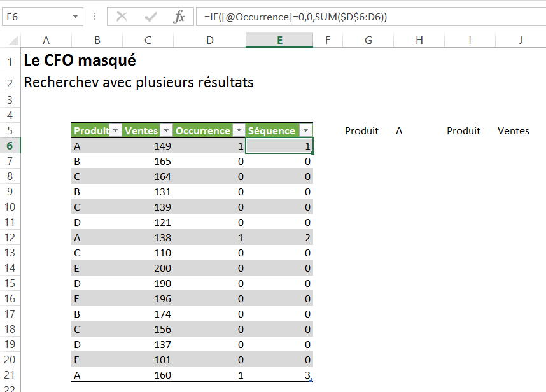546x392 pixels.
Task: Open the Produit column filter dropdown
Action: pyautogui.click(x=115, y=130)
